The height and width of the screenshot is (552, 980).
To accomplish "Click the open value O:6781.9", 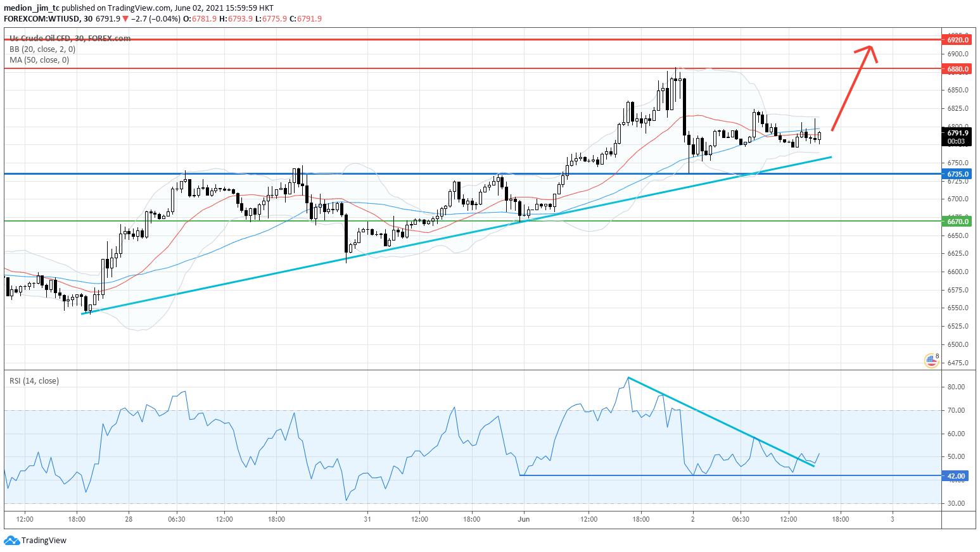I will coord(200,18).
